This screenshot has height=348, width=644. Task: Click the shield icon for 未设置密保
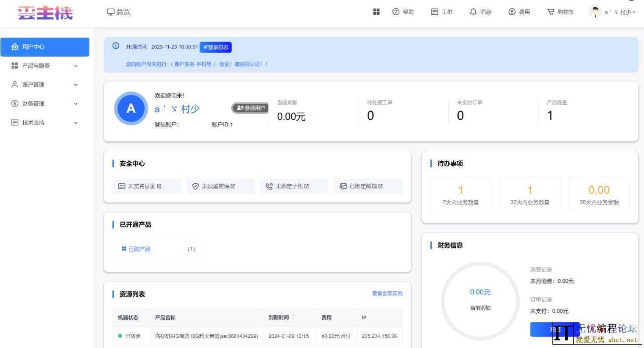point(195,186)
